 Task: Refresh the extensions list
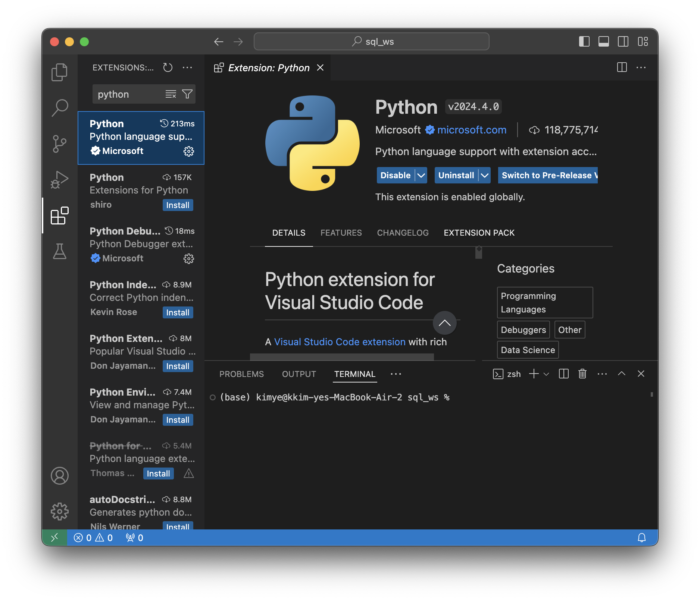168,67
